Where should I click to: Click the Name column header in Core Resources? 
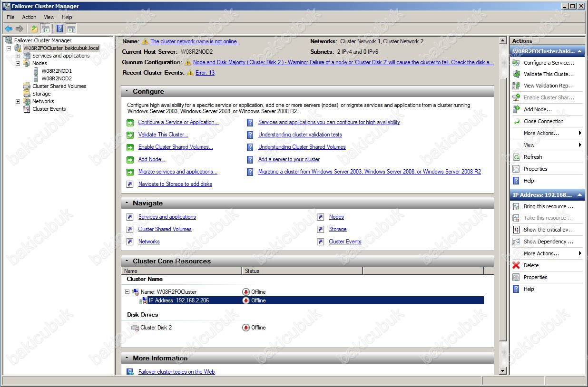182,271
